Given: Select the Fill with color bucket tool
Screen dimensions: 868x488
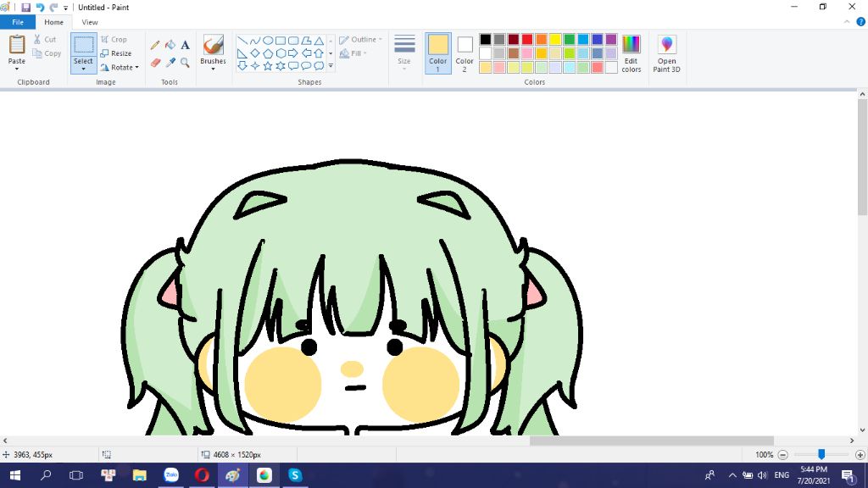Looking at the screenshot, I should coord(170,45).
